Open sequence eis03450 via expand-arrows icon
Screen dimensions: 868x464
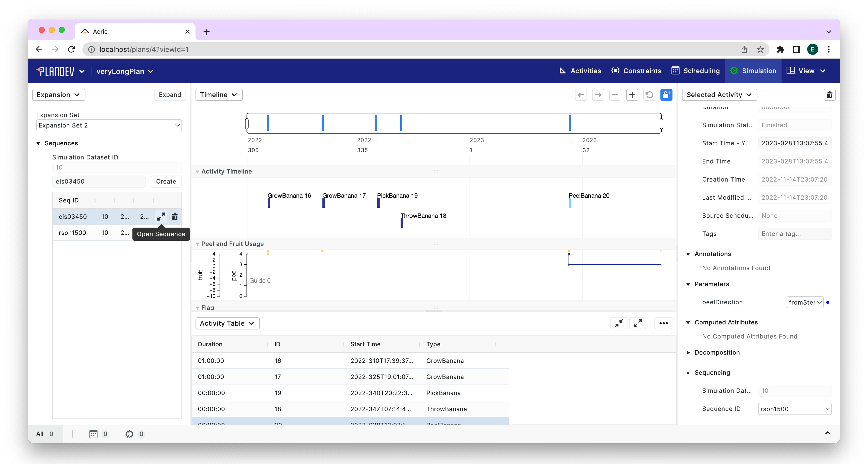[161, 217]
